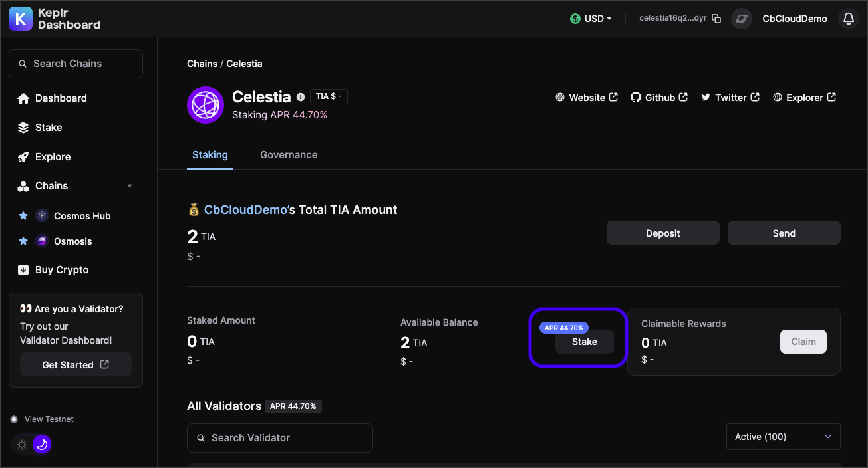
Task: Click the magnifier in Search Chains
Action: pos(23,64)
